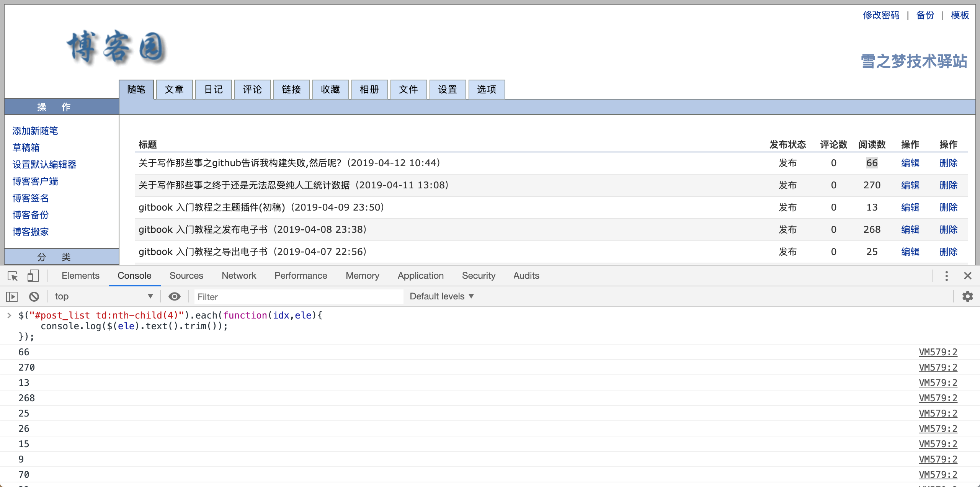Click the 修改密码 link at top

(x=881, y=15)
